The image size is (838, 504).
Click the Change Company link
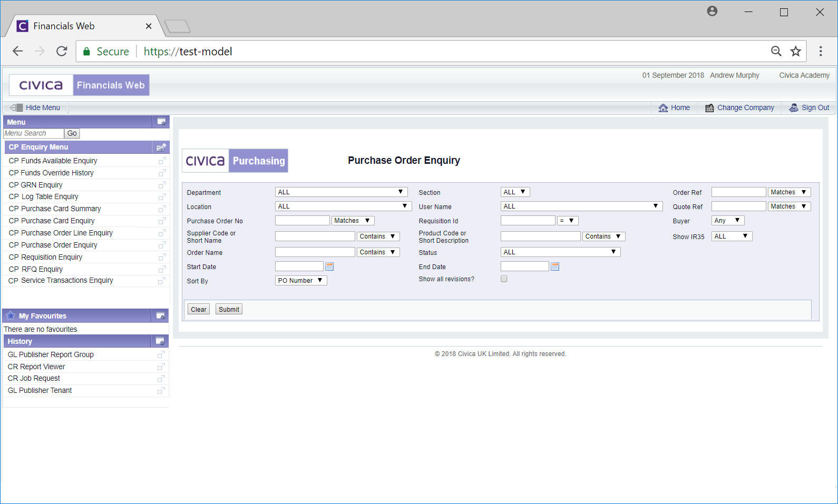(746, 107)
